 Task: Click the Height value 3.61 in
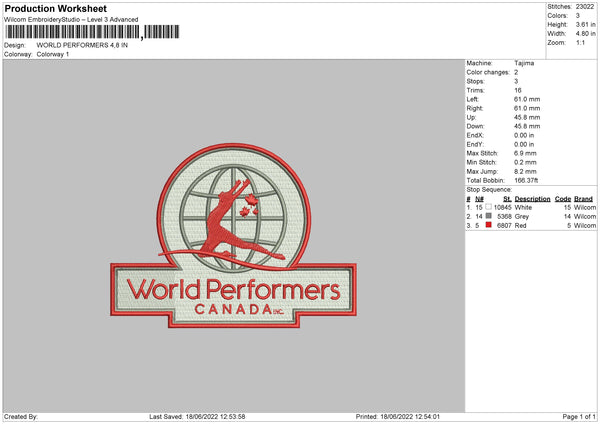click(585, 24)
